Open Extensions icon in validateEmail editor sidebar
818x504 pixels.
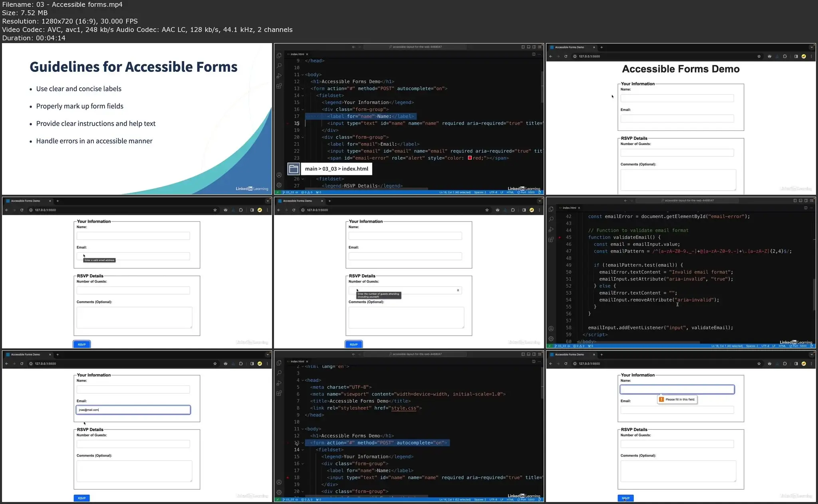[551, 239]
